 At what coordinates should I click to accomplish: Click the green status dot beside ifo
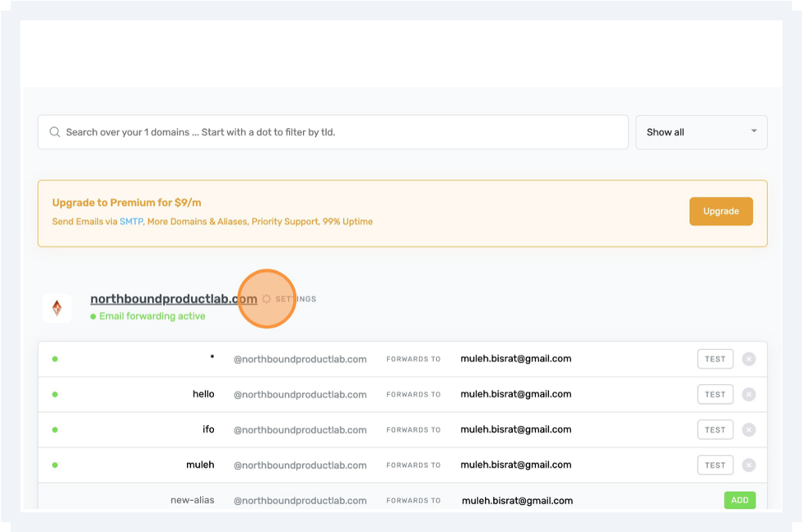55,429
